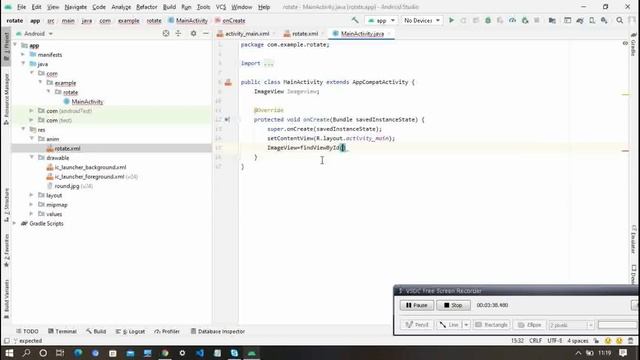Image resolution: width=640 pixels, height=360 pixels.
Task: Open Windows Start menu
Action: (x=9, y=353)
